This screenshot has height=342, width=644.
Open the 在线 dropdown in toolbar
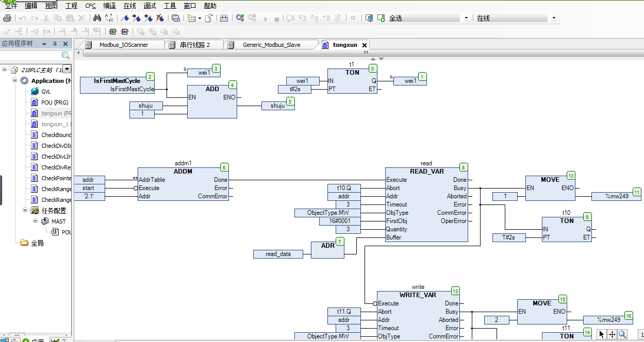(554, 18)
